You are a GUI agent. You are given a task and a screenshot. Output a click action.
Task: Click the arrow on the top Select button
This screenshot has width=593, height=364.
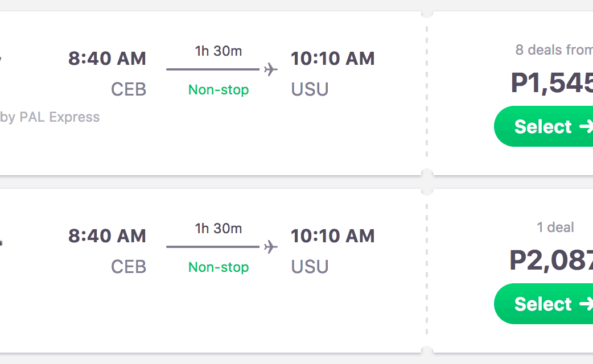pyautogui.click(x=586, y=126)
